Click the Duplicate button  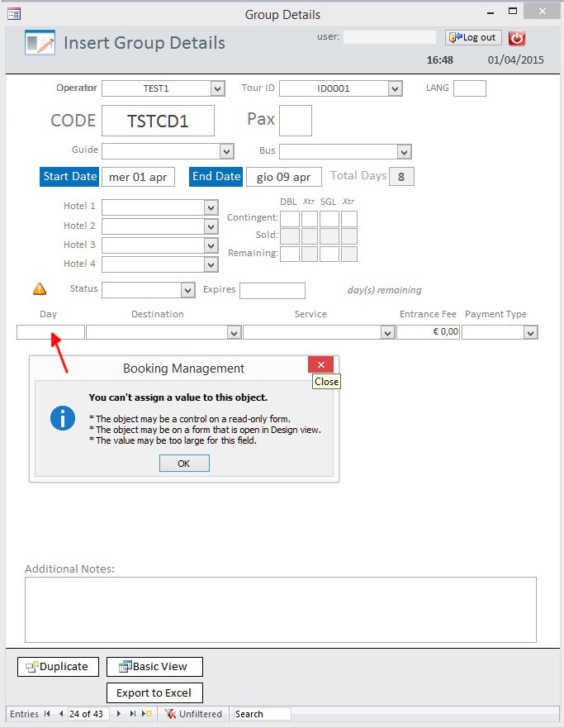point(58,667)
